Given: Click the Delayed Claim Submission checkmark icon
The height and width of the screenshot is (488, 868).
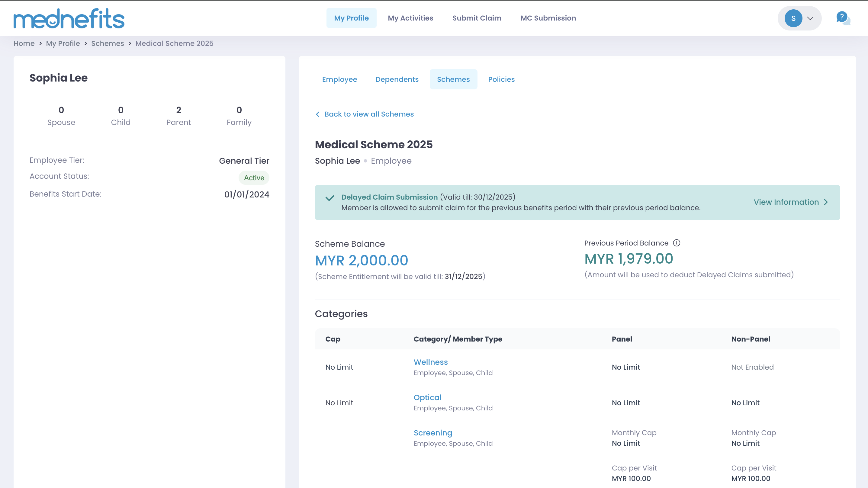Looking at the screenshot, I should tap(330, 198).
